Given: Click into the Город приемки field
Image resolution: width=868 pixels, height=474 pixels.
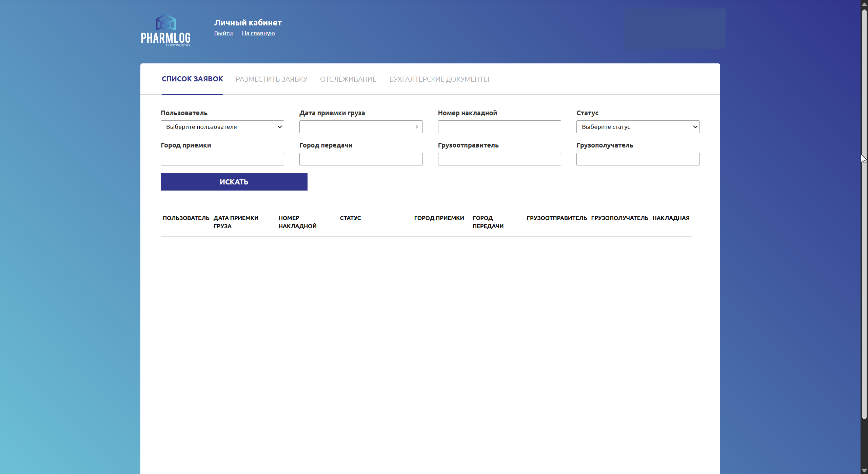Looking at the screenshot, I should [x=222, y=159].
